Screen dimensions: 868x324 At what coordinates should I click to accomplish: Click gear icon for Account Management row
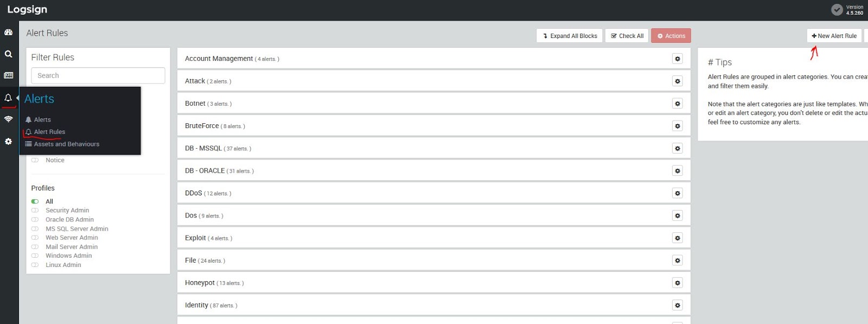(x=677, y=59)
